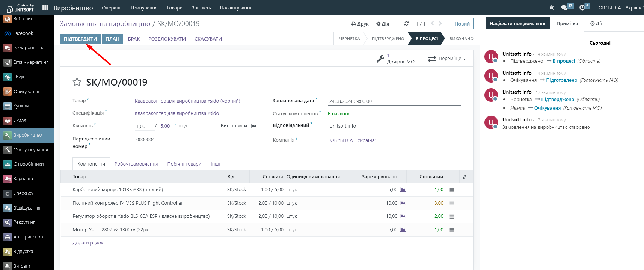Open forecast chart icon next to Виготовити
Screen dimensions: 644x270
(254, 126)
